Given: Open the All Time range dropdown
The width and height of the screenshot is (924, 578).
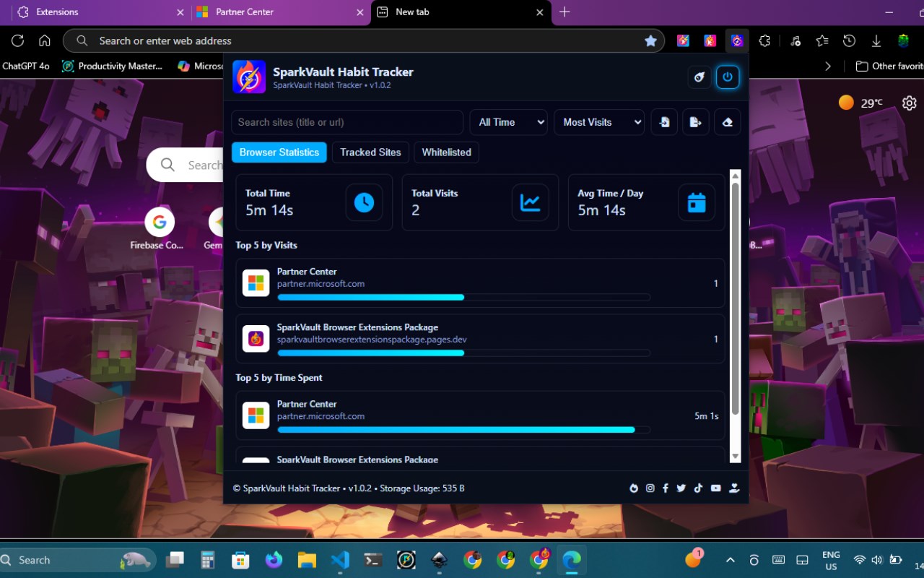Looking at the screenshot, I should click(x=508, y=122).
